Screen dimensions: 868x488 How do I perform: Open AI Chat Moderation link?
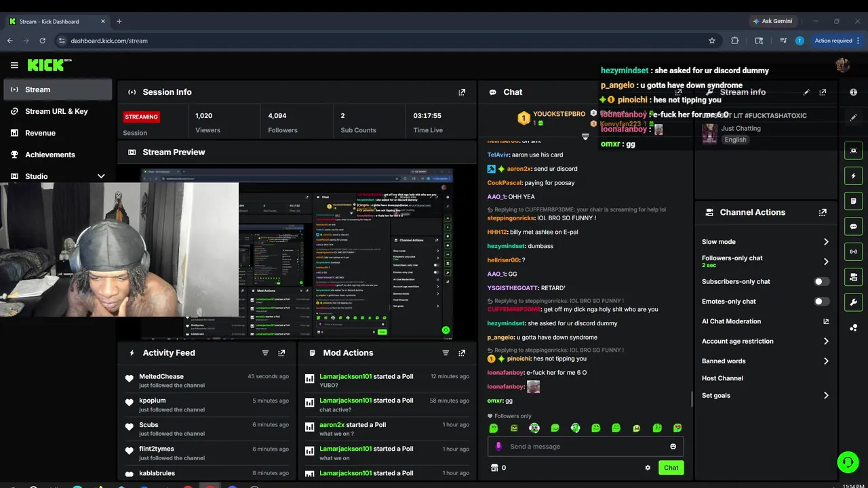pyautogui.click(x=765, y=321)
